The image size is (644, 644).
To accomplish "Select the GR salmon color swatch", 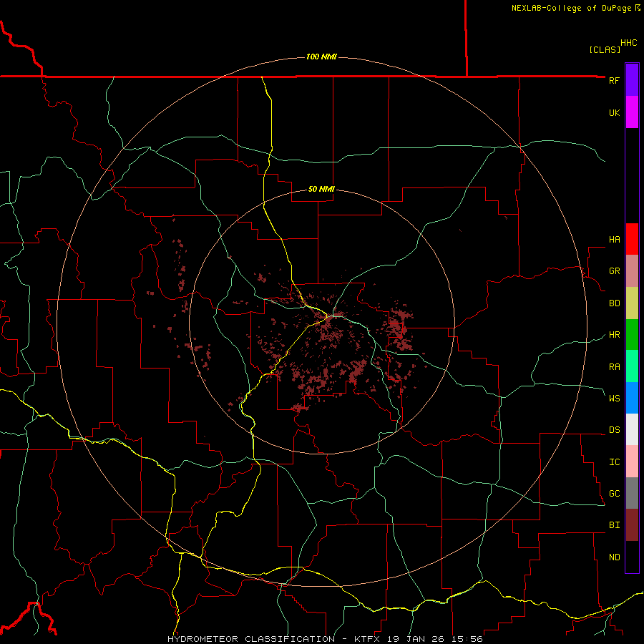I will click(x=632, y=271).
